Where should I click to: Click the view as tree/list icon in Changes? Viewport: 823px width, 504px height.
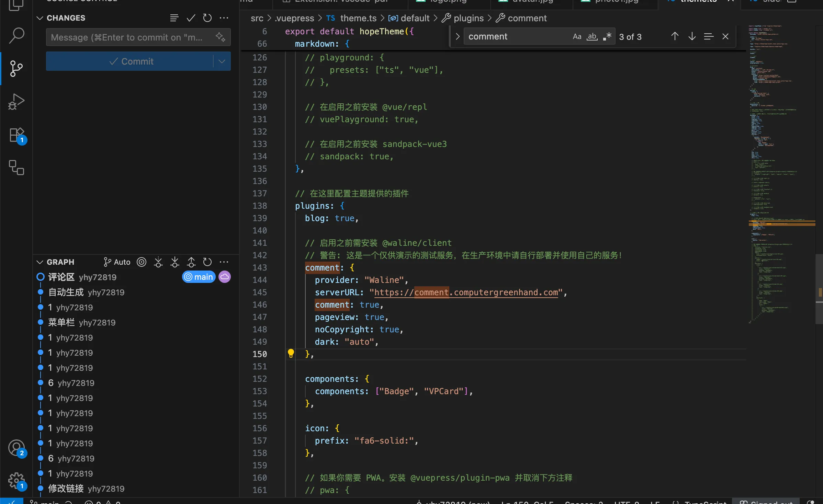[174, 18]
